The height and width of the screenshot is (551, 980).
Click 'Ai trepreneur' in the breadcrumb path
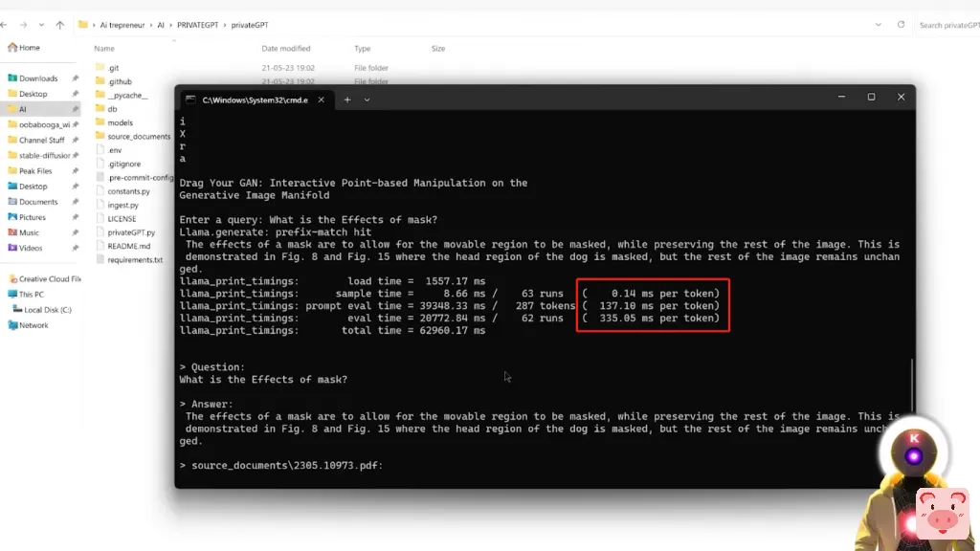tap(122, 25)
